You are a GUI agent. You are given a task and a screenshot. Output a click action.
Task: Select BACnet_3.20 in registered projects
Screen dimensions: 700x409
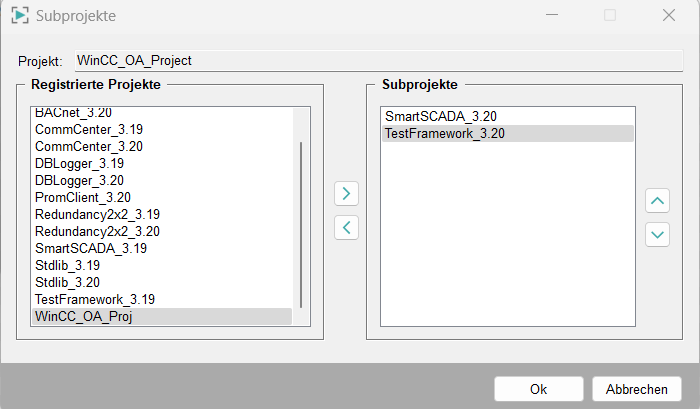click(162, 113)
